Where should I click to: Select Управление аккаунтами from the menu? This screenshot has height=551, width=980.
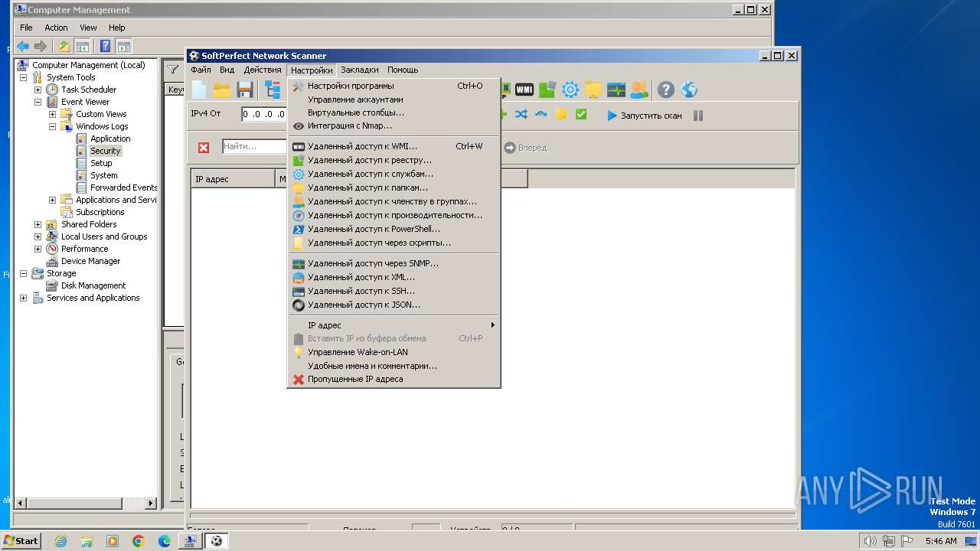pos(394,99)
